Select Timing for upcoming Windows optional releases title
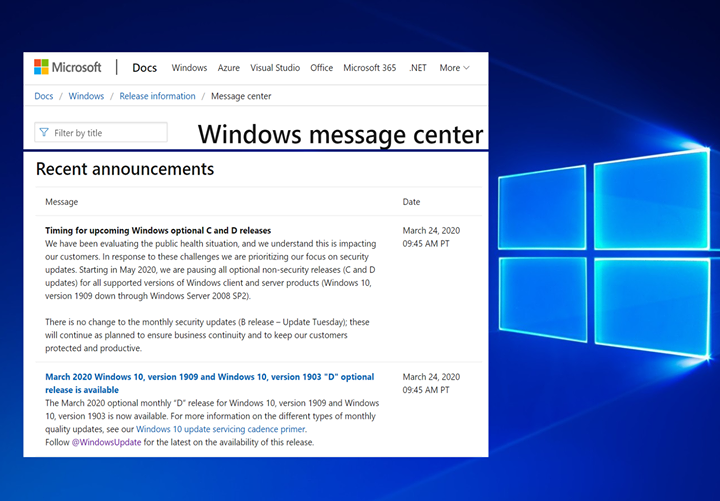Image resolution: width=720 pixels, height=501 pixels. click(x=158, y=231)
